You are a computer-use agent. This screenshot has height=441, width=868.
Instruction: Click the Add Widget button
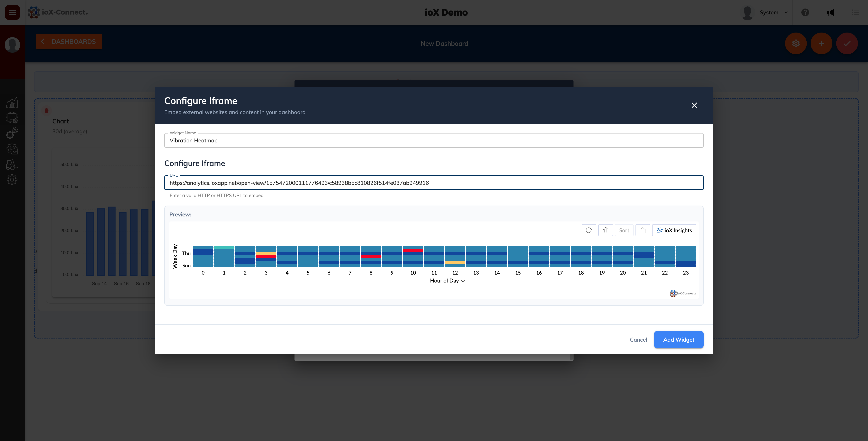(679, 340)
